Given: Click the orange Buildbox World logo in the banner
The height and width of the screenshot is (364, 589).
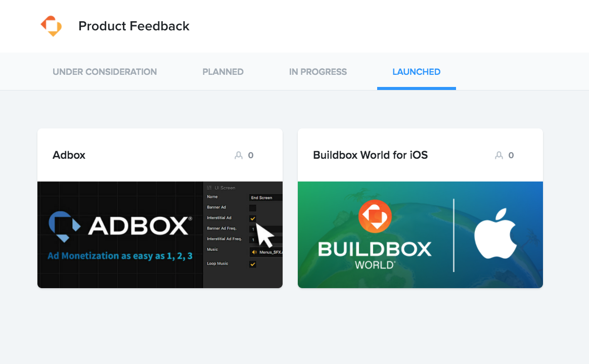Looking at the screenshot, I should pyautogui.click(x=375, y=216).
